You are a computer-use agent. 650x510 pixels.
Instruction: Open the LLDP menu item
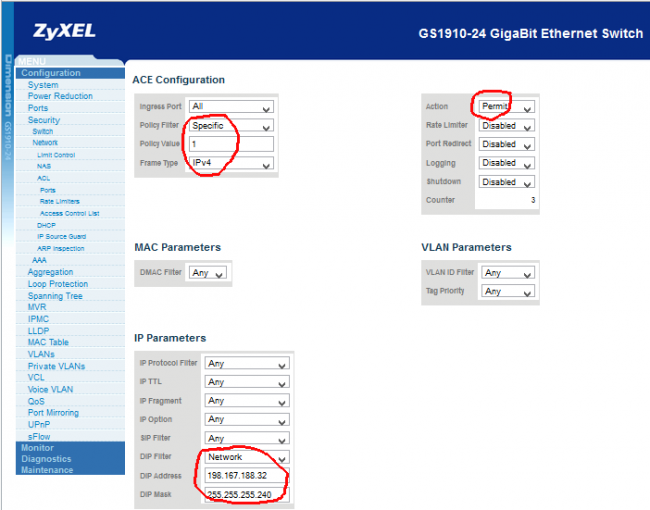pos(38,331)
